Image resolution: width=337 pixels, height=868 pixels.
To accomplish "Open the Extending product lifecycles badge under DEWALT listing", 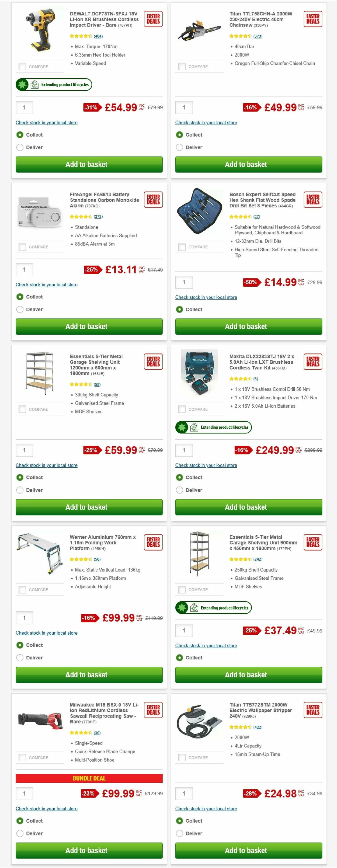I will pos(54,84).
